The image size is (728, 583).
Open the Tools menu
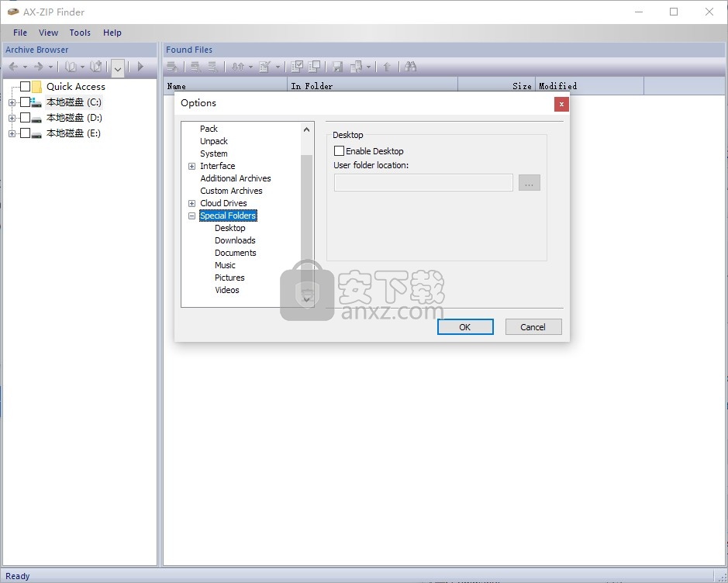(80, 33)
